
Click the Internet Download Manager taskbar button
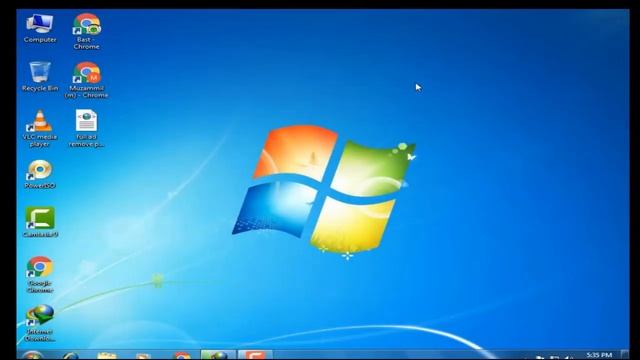point(218,355)
